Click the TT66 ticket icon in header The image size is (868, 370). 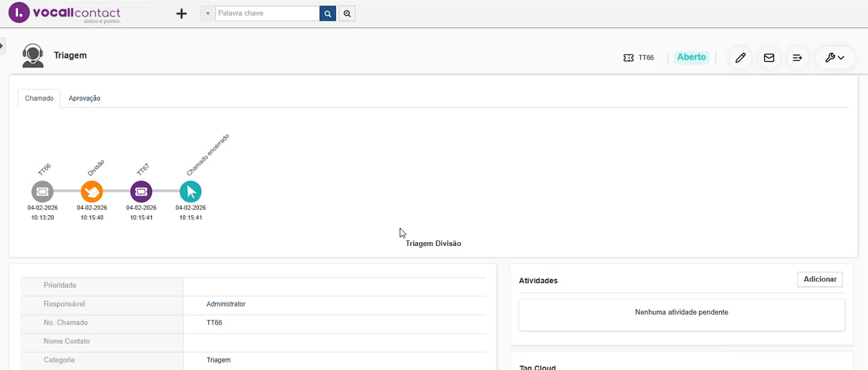tap(628, 58)
